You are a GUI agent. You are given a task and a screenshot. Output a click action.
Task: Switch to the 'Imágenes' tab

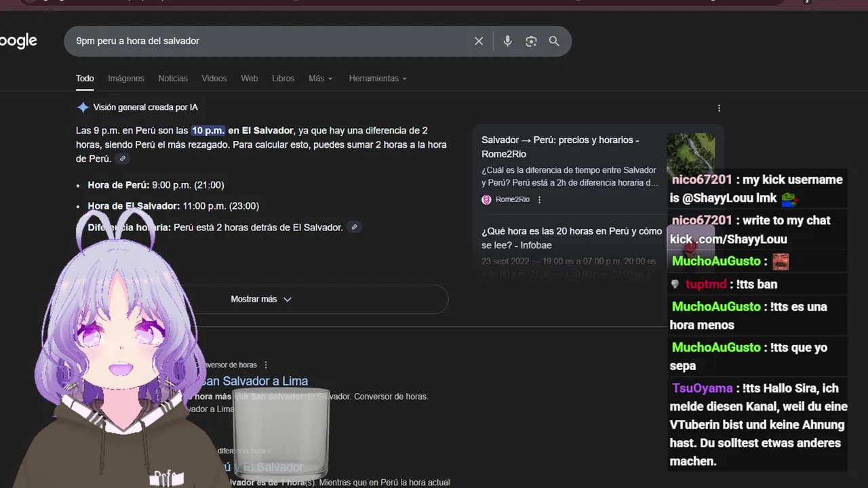click(x=126, y=79)
